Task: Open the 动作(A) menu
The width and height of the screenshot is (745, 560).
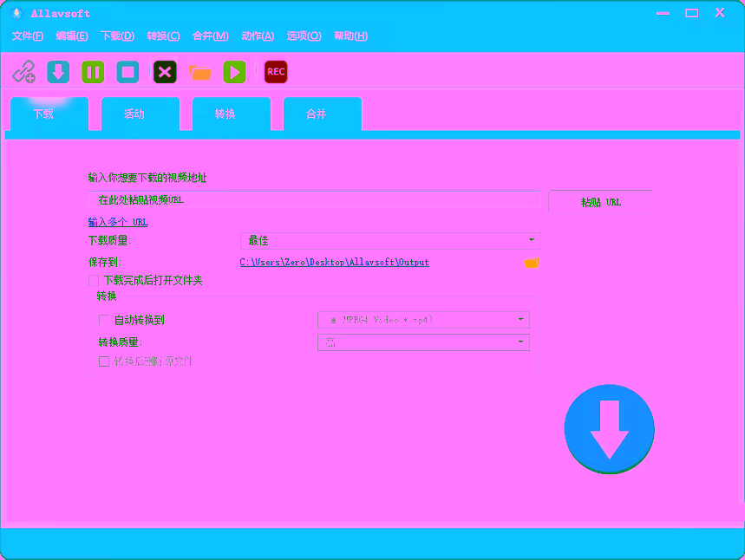Action: pos(258,36)
